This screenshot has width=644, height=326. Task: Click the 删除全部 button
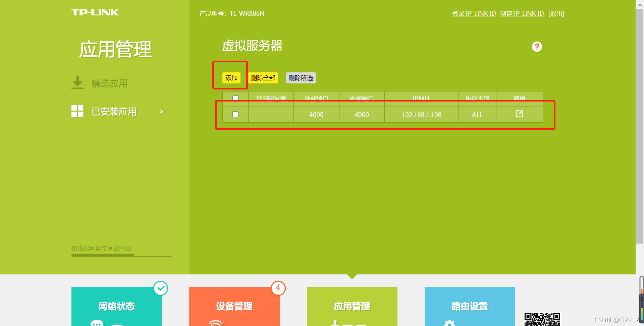pos(263,78)
